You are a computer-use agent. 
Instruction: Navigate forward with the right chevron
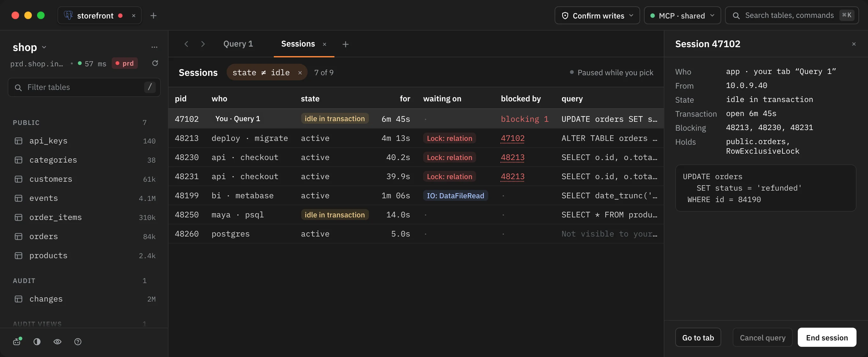(203, 44)
